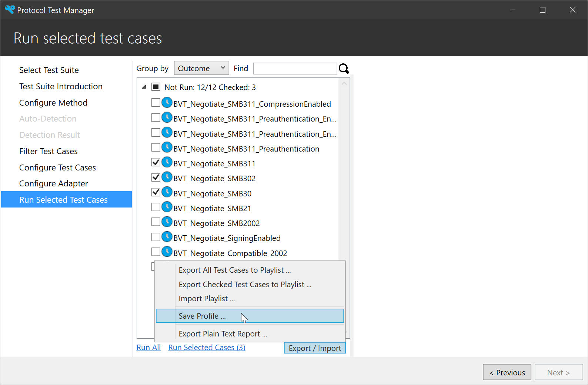
Task: Click the test list scrollbar up arrow
Action: click(x=344, y=83)
